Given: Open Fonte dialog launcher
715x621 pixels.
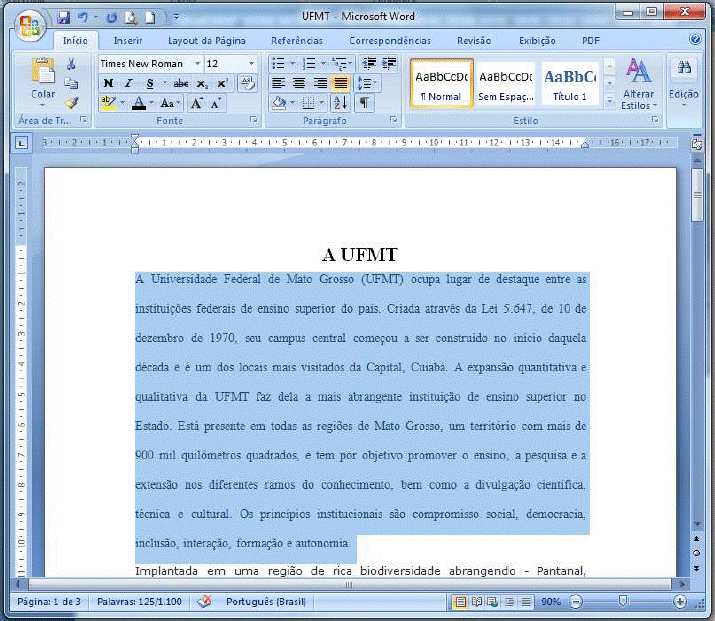Looking at the screenshot, I should (253, 119).
